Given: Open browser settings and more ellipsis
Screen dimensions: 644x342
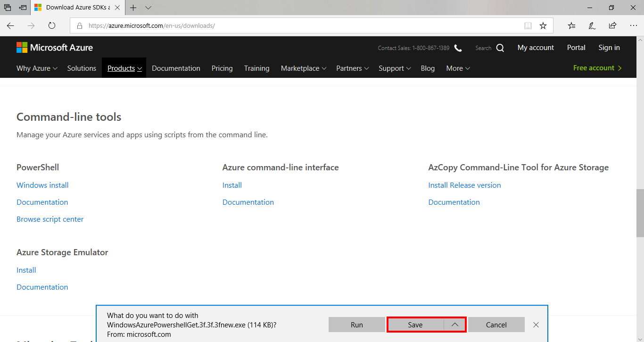Looking at the screenshot, I should point(633,25).
